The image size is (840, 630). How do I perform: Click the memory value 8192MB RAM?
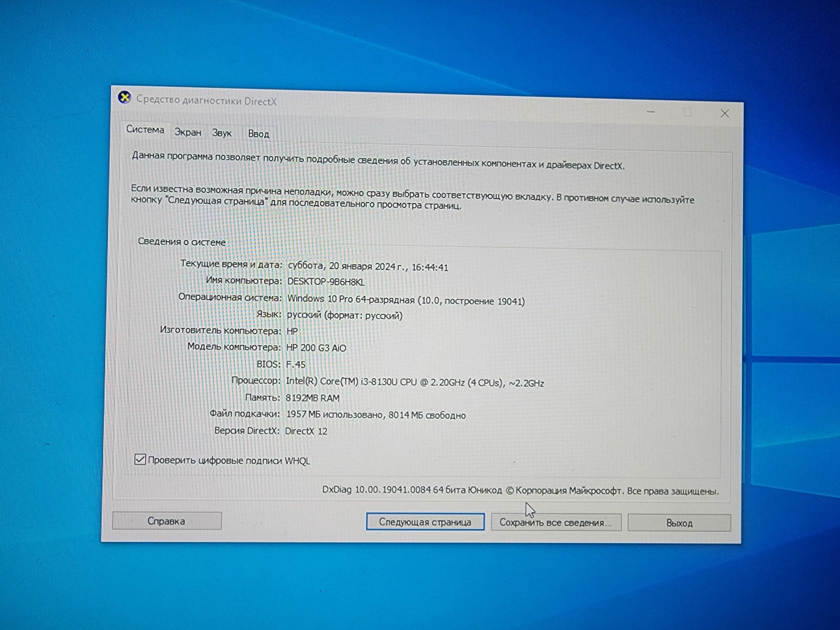point(312,398)
